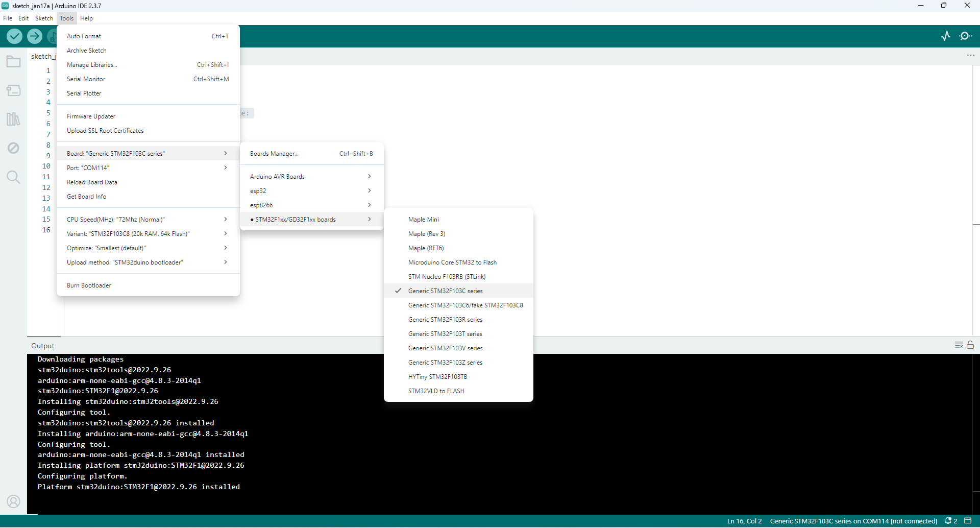Screen dimensions: 980x528
Task: Open the Search magnifier in sidebar
Action: click(13, 177)
